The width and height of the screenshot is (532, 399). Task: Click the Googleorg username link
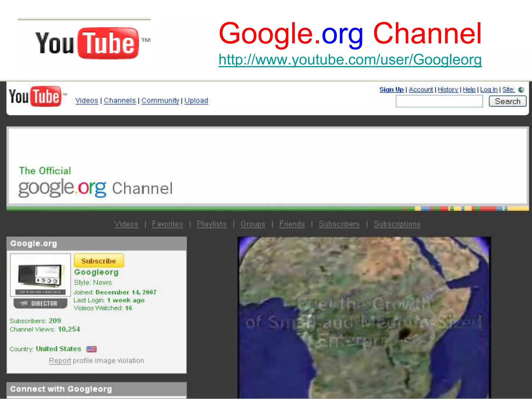(96, 272)
